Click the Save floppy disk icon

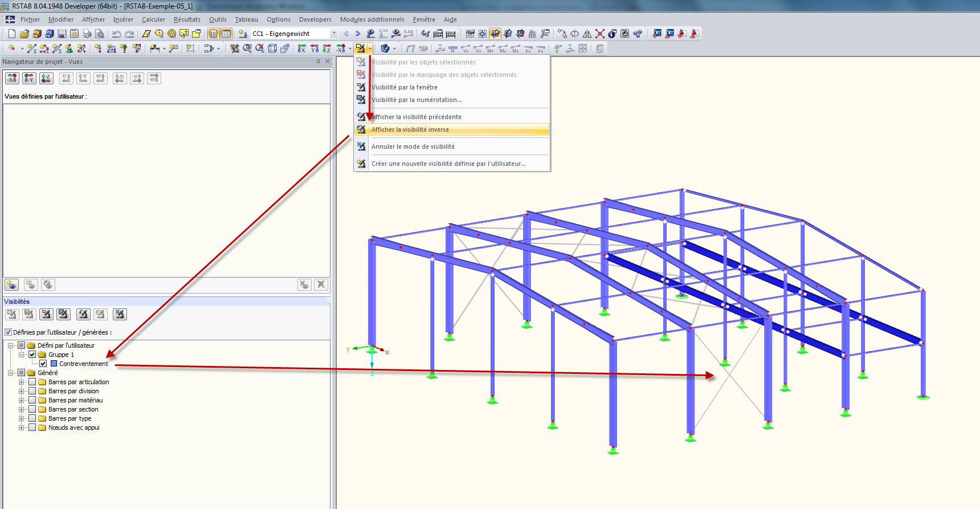[x=62, y=34]
